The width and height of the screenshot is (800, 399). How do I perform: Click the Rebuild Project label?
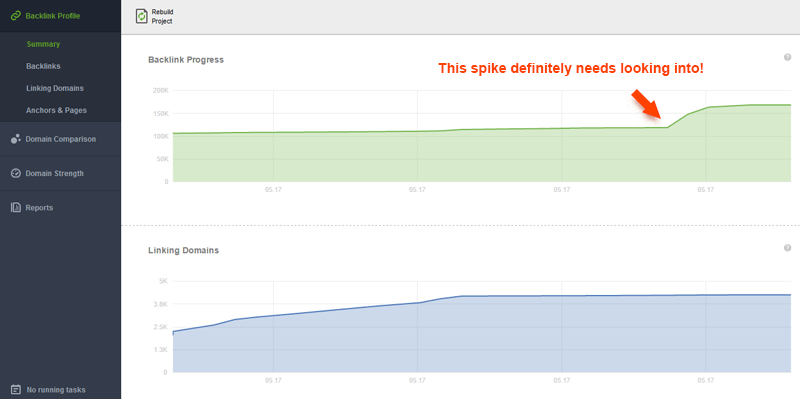click(x=162, y=16)
